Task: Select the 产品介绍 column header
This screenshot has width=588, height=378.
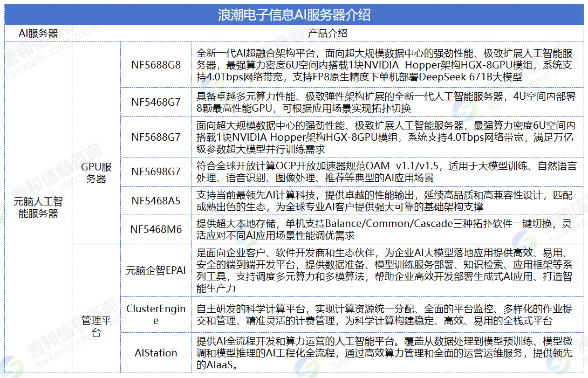Action: [327, 33]
